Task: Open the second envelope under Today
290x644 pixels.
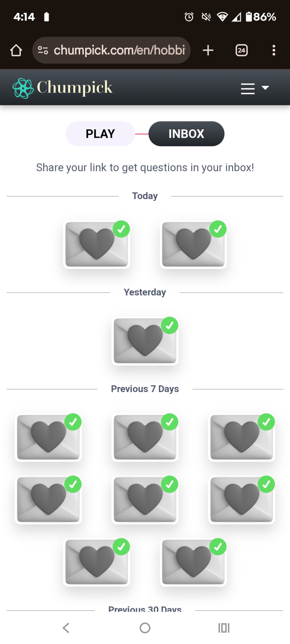Action: (193, 244)
